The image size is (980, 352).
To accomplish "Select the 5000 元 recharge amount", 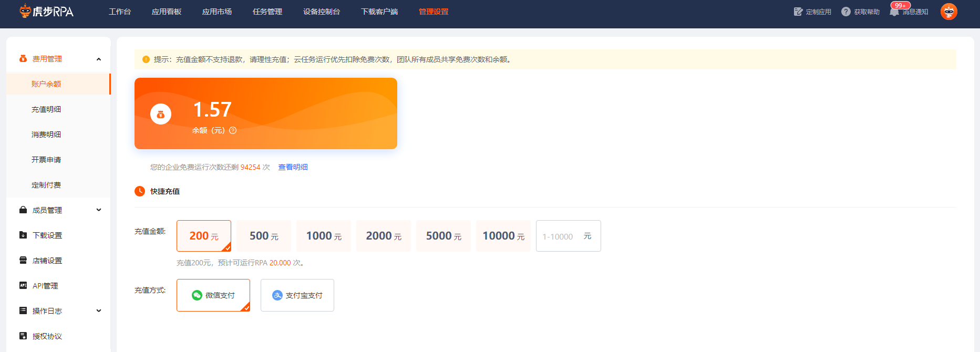I will (443, 236).
